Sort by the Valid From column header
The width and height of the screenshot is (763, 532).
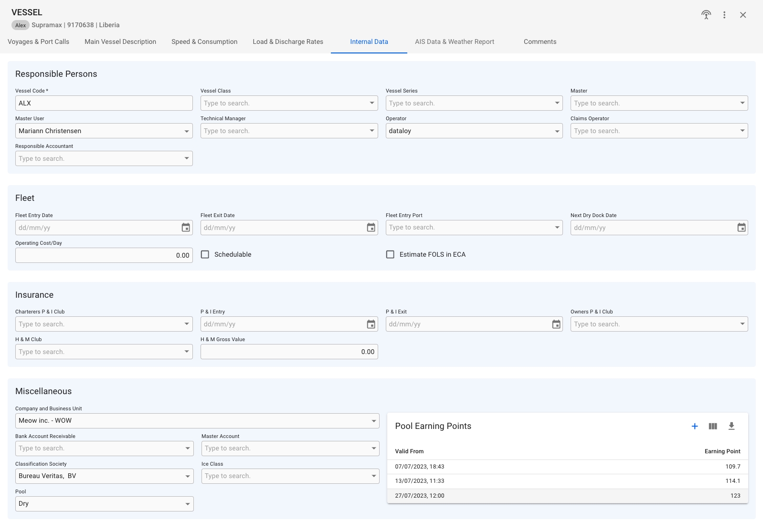[409, 451]
